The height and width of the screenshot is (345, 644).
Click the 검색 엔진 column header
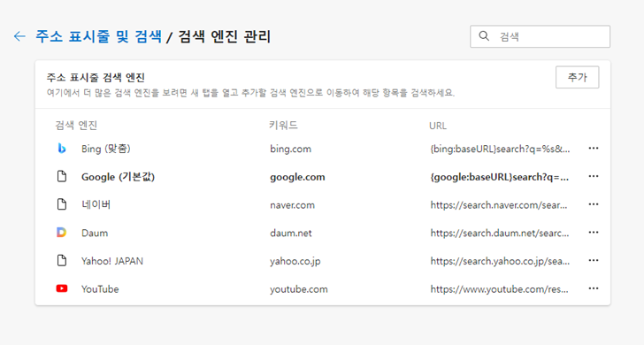point(76,126)
